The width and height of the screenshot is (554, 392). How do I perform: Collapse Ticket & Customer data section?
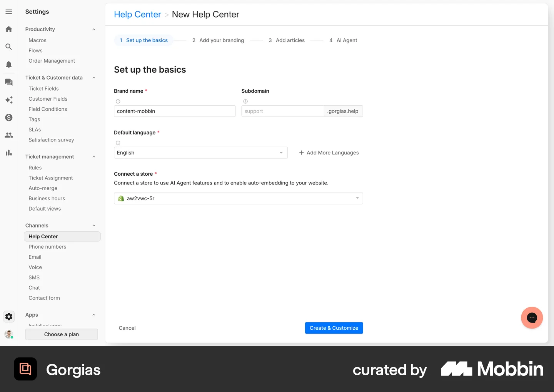point(94,78)
